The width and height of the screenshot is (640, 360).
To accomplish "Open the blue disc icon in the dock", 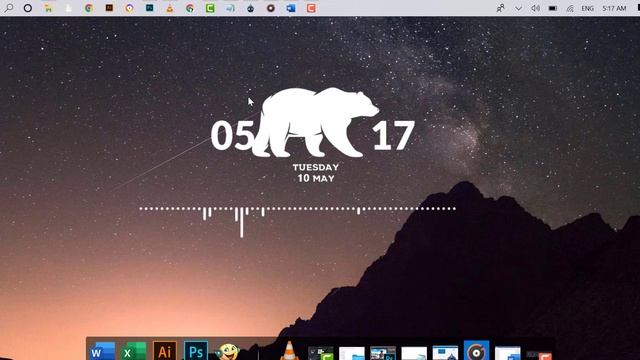I will (476, 351).
